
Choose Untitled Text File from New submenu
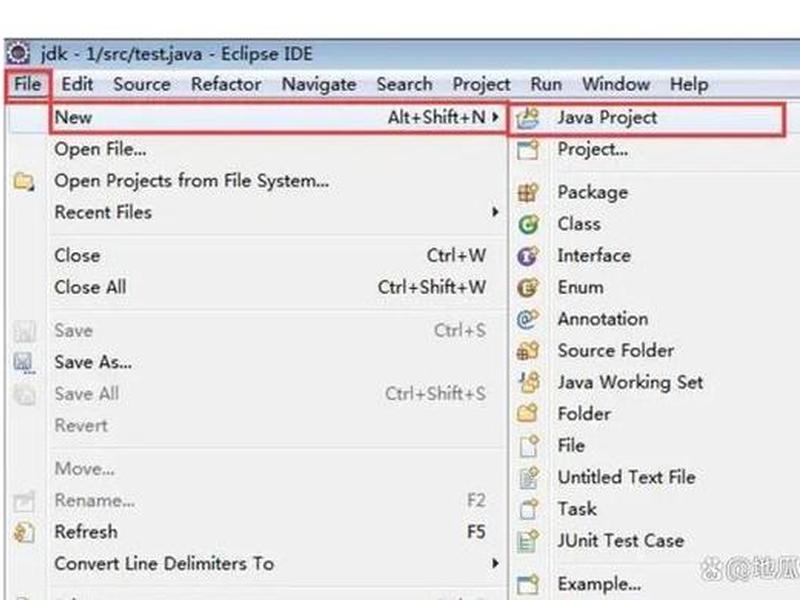pyautogui.click(x=655, y=478)
